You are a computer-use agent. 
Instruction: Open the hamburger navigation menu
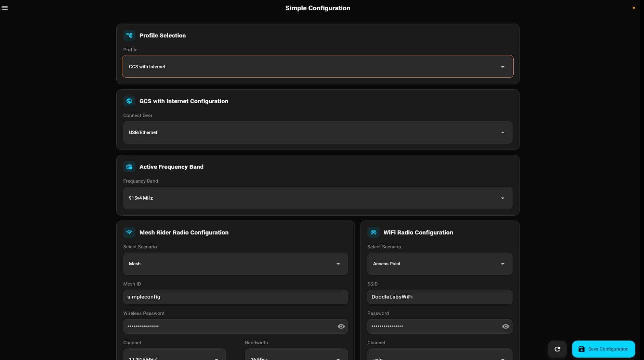point(5,7)
